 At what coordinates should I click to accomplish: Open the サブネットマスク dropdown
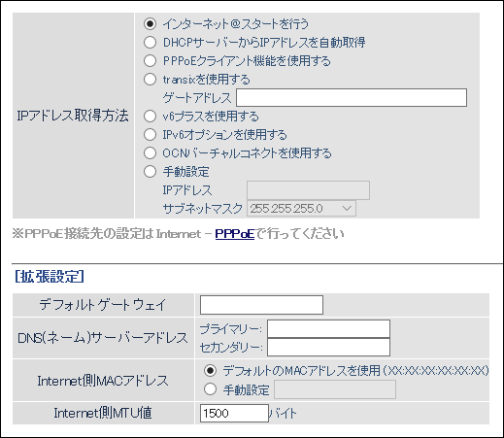click(301, 209)
